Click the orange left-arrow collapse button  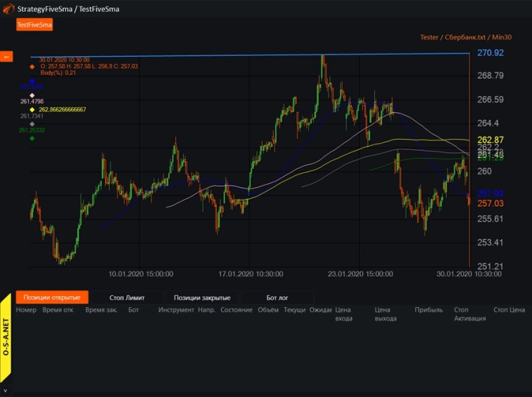click(x=6, y=57)
